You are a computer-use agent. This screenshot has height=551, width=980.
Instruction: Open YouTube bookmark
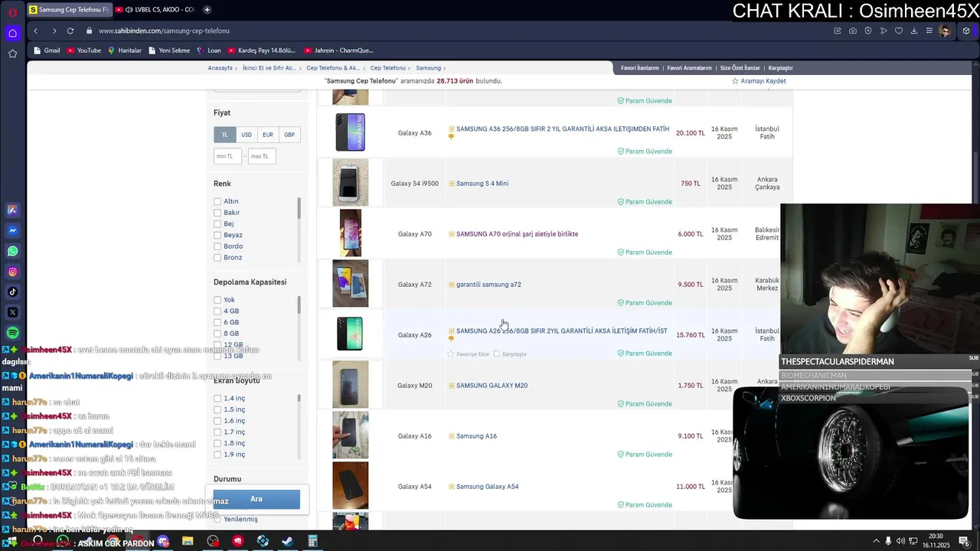84,51
